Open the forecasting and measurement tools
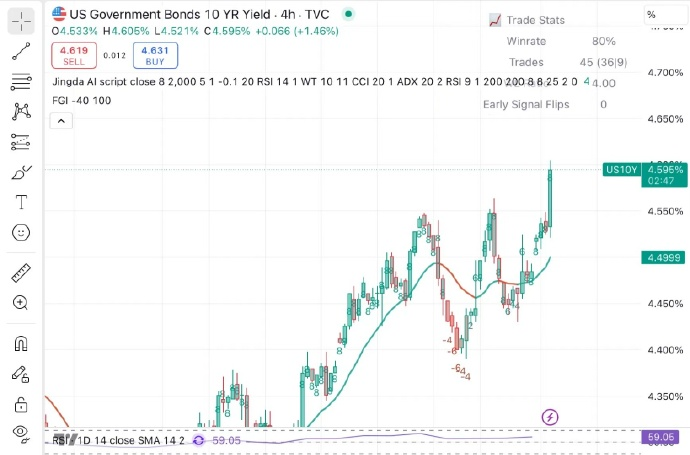 click(21, 142)
